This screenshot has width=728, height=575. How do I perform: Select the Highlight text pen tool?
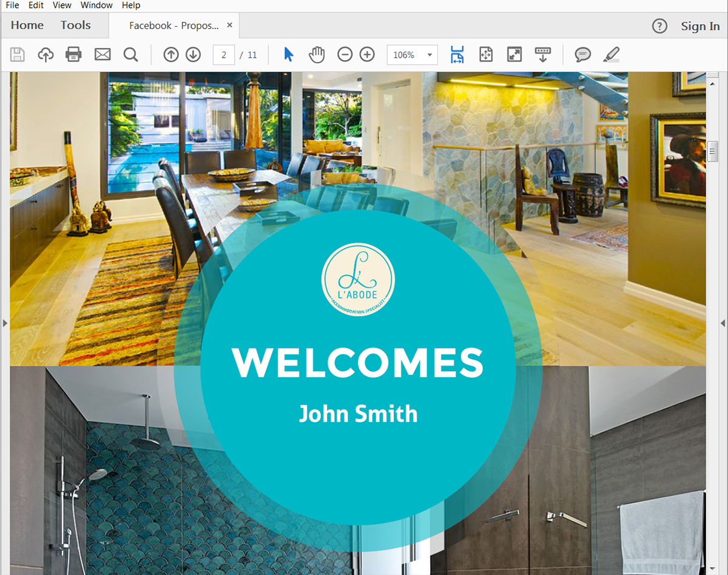tap(612, 55)
